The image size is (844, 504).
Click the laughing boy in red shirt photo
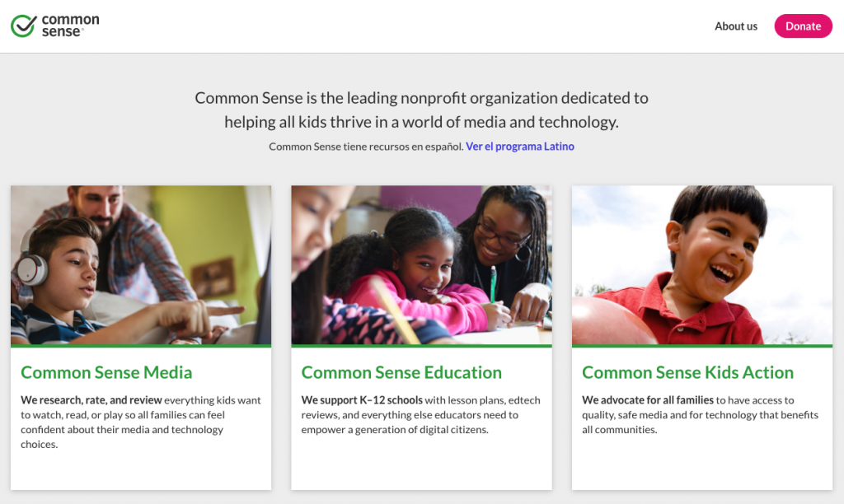pos(702,264)
